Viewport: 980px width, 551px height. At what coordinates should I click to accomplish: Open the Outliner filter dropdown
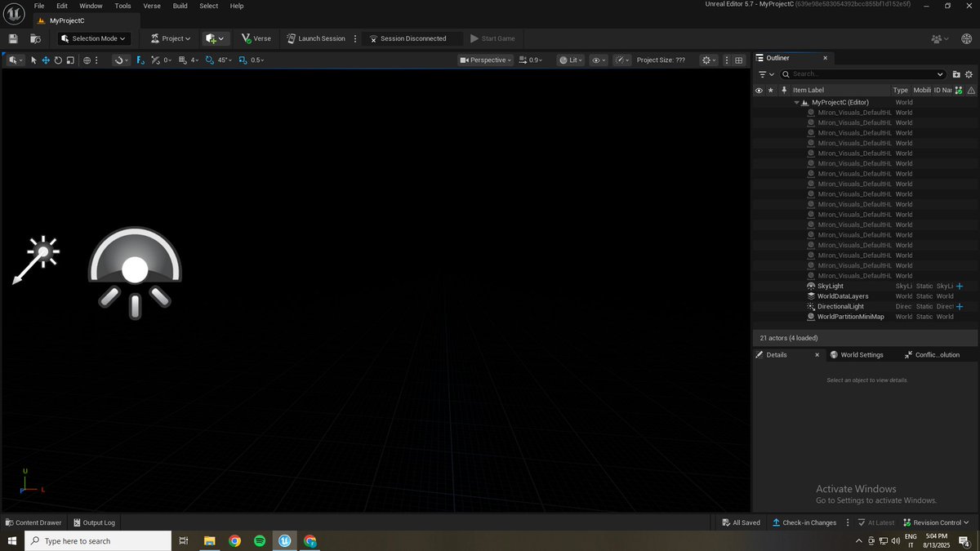tap(765, 74)
